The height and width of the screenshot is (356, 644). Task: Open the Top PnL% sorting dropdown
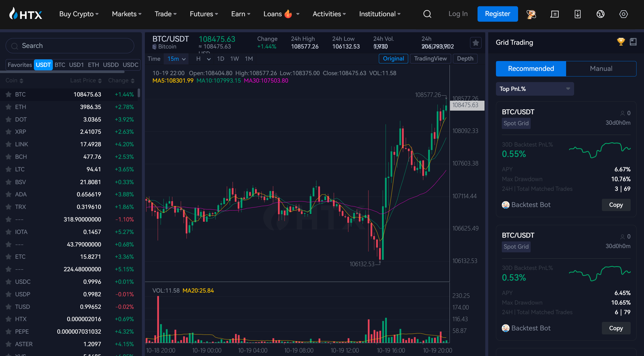tap(535, 89)
